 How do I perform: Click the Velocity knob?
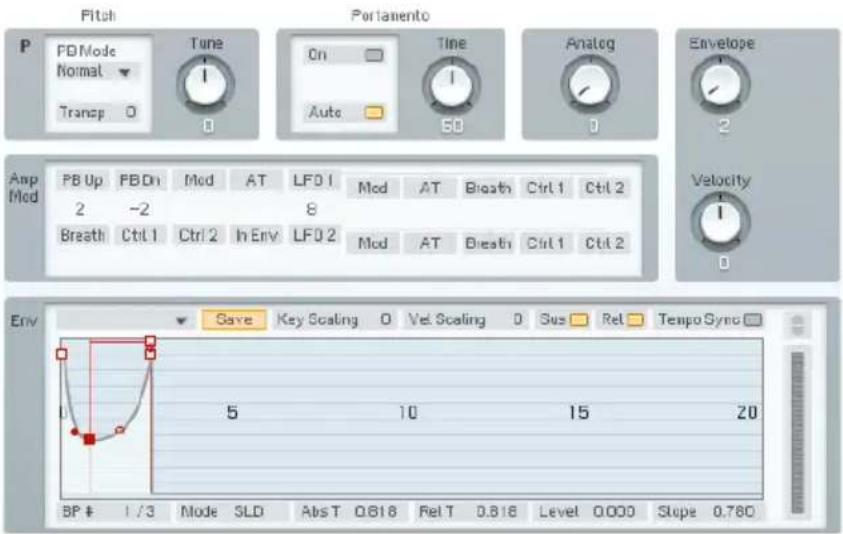[720, 221]
